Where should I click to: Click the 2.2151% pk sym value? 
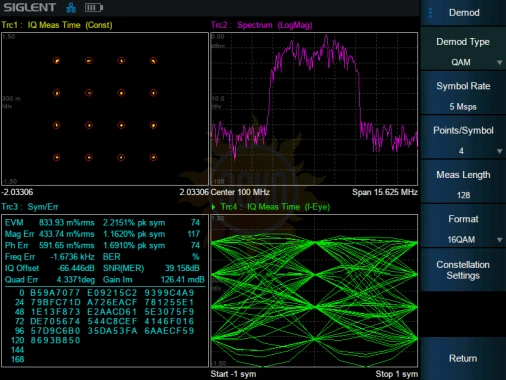(x=134, y=223)
